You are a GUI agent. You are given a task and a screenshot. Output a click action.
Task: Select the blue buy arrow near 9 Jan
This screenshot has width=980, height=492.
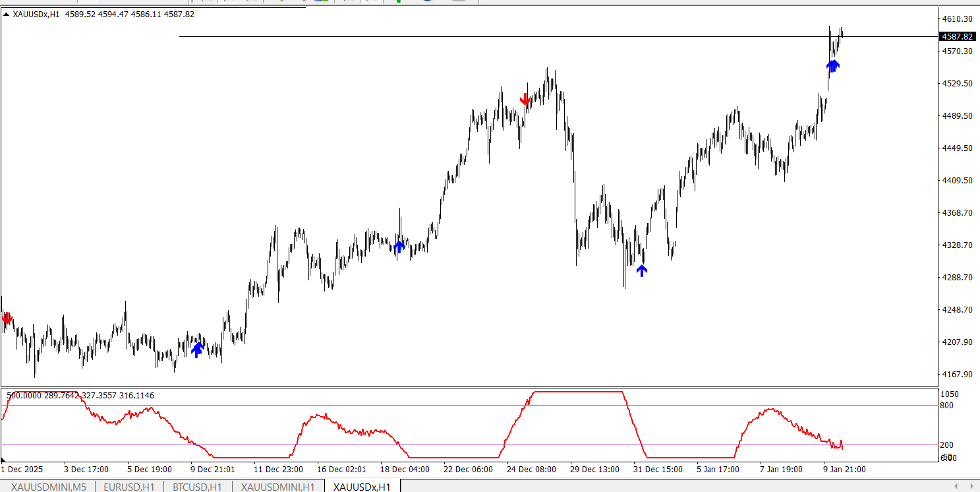[833, 65]
